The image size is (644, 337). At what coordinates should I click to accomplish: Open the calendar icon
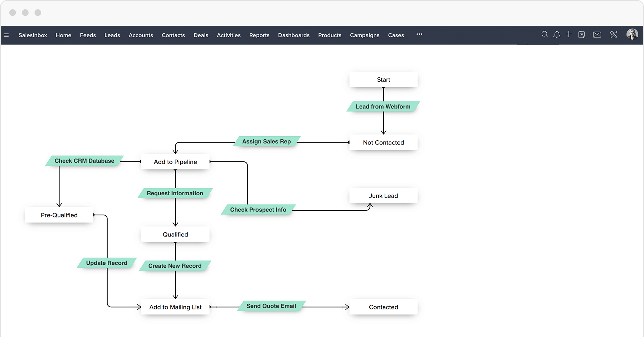pos(582,35)
